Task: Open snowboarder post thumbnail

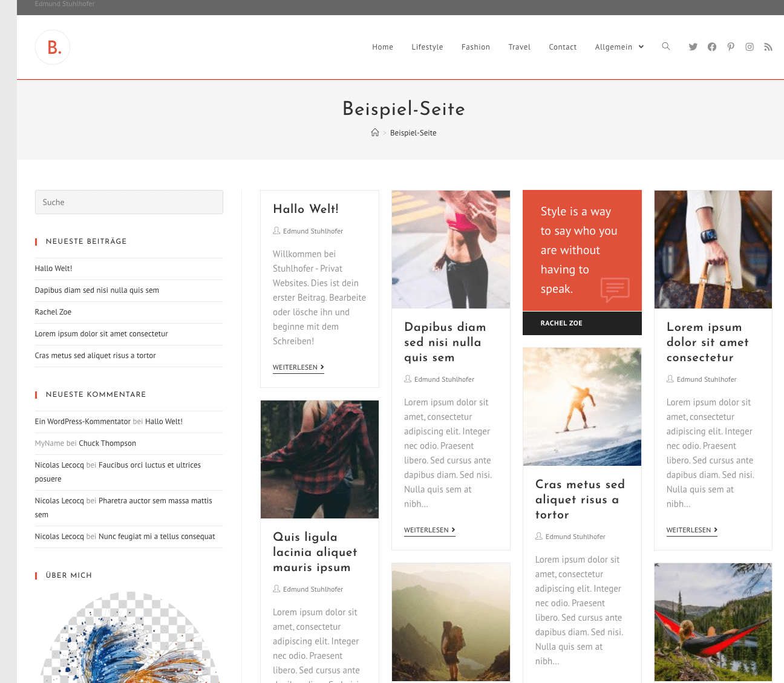Action: tap(582, 407)
